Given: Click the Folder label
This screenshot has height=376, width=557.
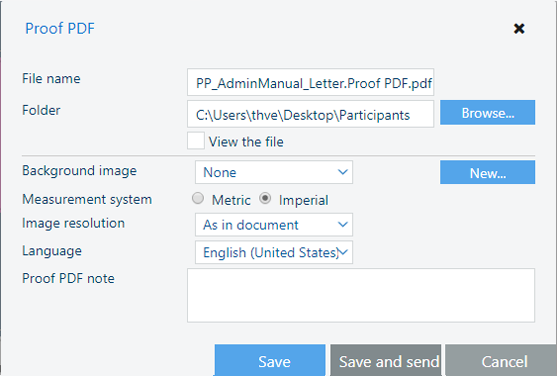Looking at the screenshot, I should (x=41, y=110).
